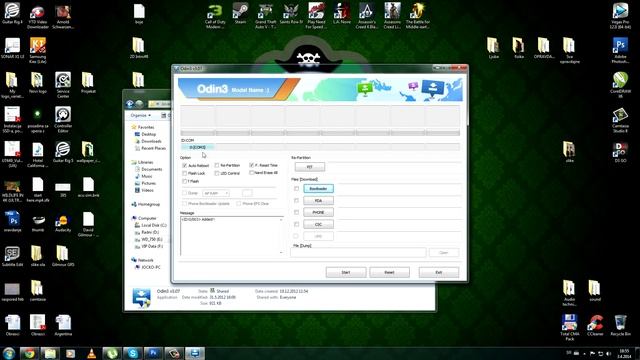This screenshot has height=360, width=640.
Task: Open Skype from the taskbar
Action: point(133,353)
